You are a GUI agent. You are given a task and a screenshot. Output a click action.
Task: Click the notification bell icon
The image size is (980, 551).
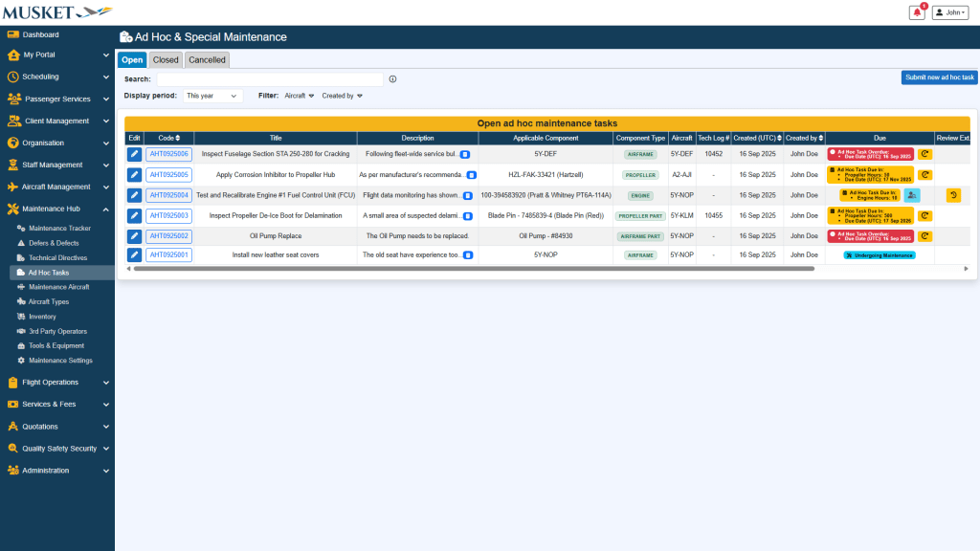(917, 12)
